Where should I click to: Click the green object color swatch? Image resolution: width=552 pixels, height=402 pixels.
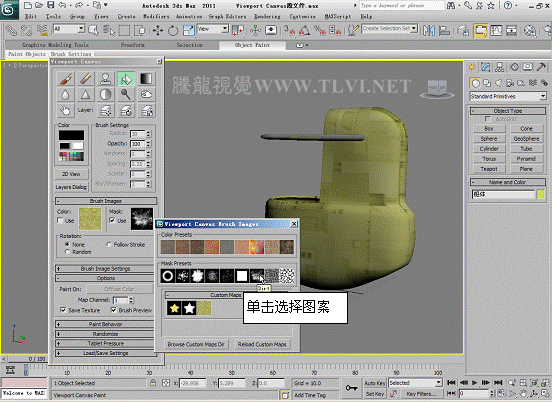tap(541, 194)
